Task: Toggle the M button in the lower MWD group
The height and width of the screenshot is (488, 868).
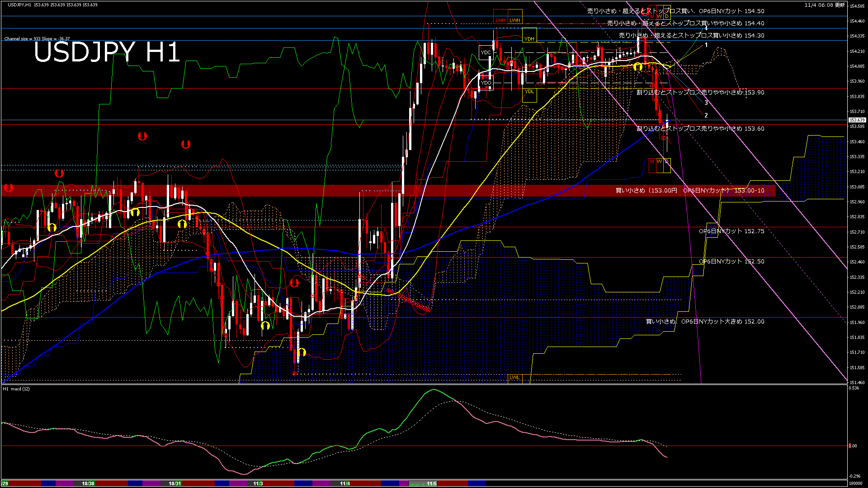Action: pyautogui.click(x=652, y=161)
